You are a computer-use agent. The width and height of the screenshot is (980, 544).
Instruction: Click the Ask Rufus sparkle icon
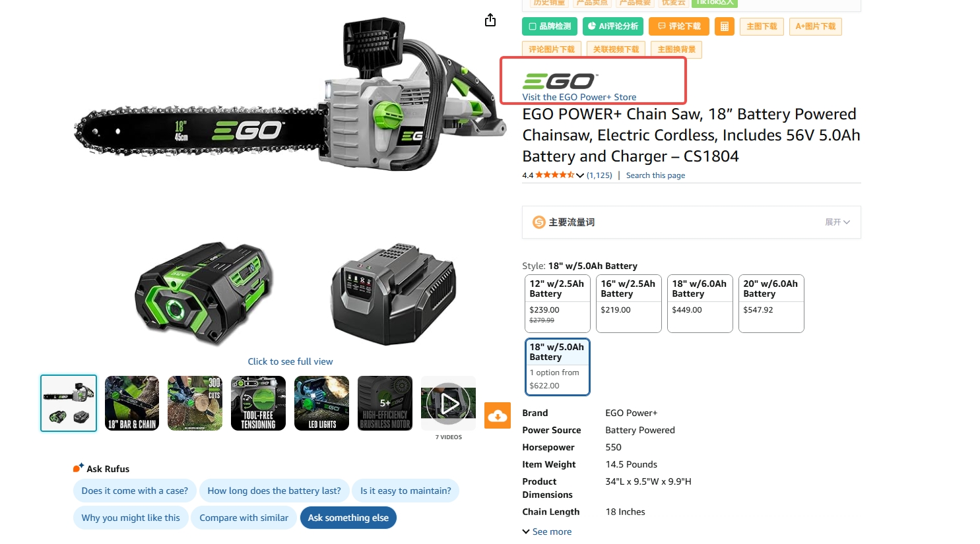click(78, 468)
